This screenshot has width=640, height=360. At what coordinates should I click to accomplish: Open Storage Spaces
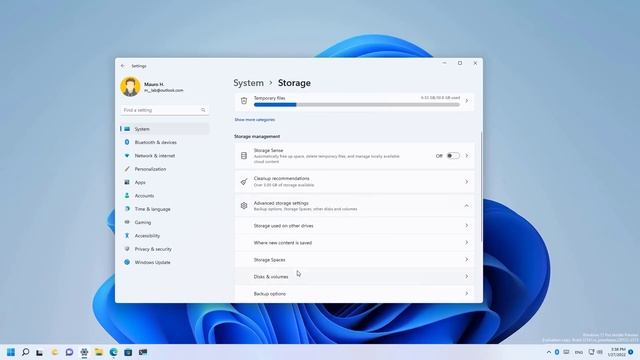[x=354, y=260]
